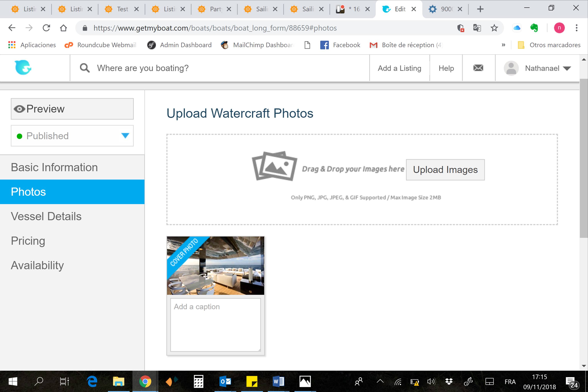Viewport: 588px width, 392px height.
Task: Click the Upload Images button
Action: [x=445, y=169]
